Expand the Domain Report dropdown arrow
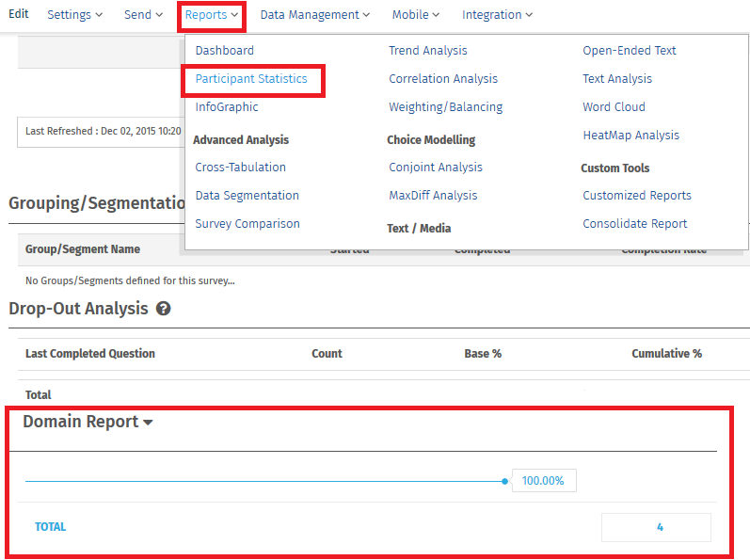 tap(148, 423)
